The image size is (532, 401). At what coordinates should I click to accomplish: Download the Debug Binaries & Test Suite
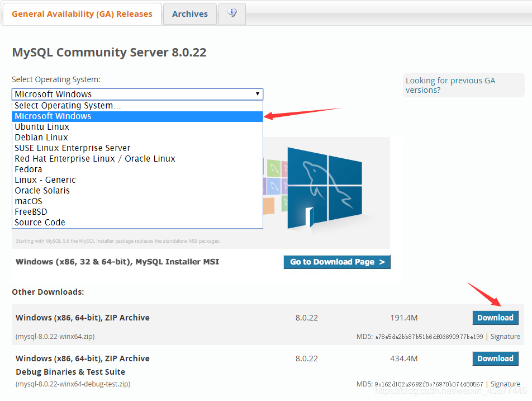point(495,358)
